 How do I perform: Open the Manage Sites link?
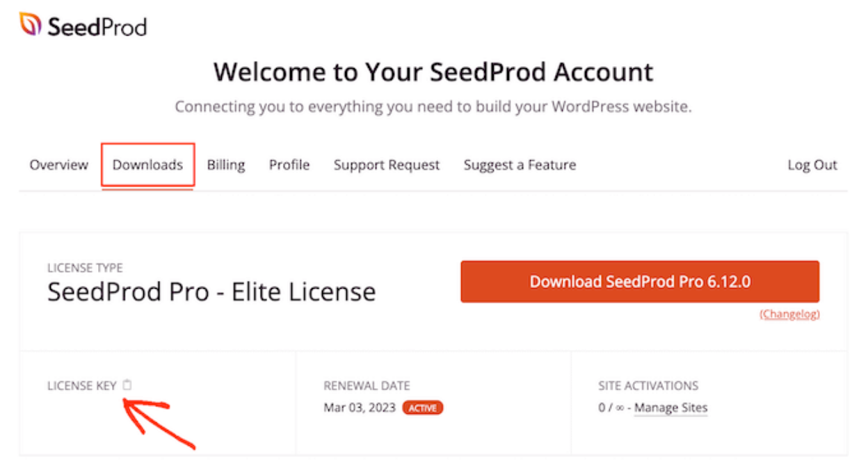click(670, 408)
